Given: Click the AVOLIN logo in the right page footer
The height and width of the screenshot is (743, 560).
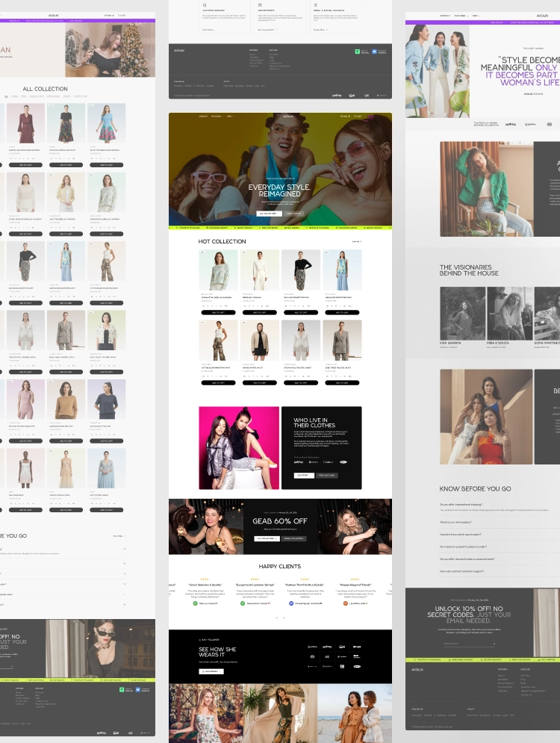Looking at the screenshot, I should coord(417,670).
